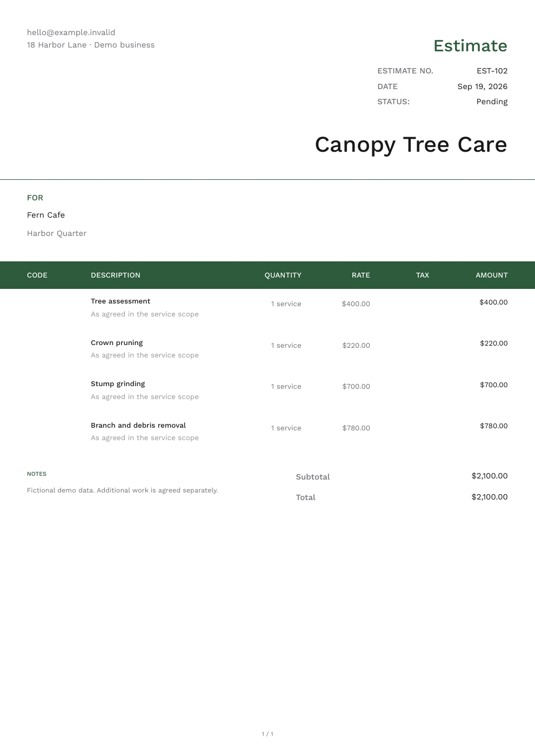Click the 'DATE' label

point(387,86)
